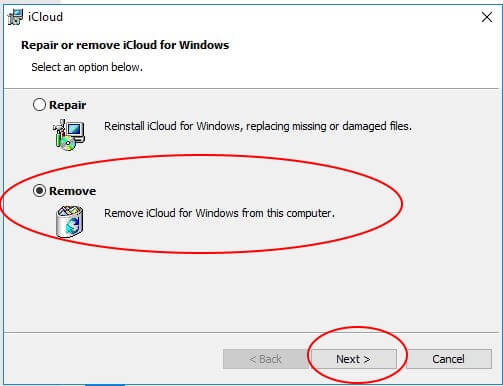
Task: Click the "Select an option below." instruction text
Action: point(87,67)
